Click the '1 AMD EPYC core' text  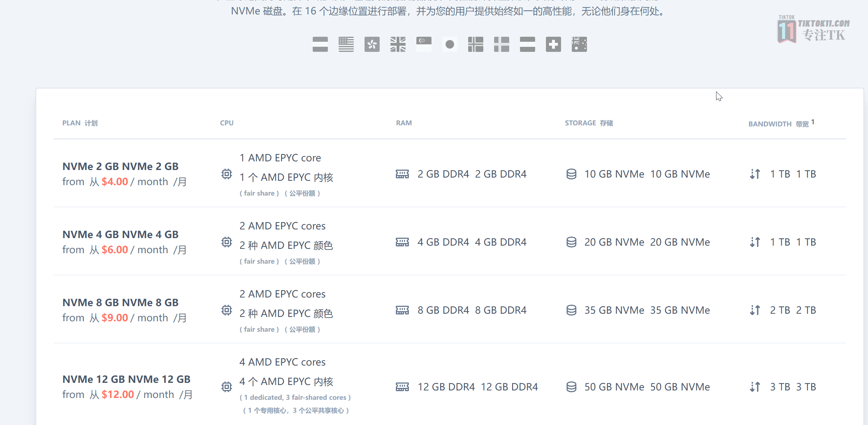(280, 158)
